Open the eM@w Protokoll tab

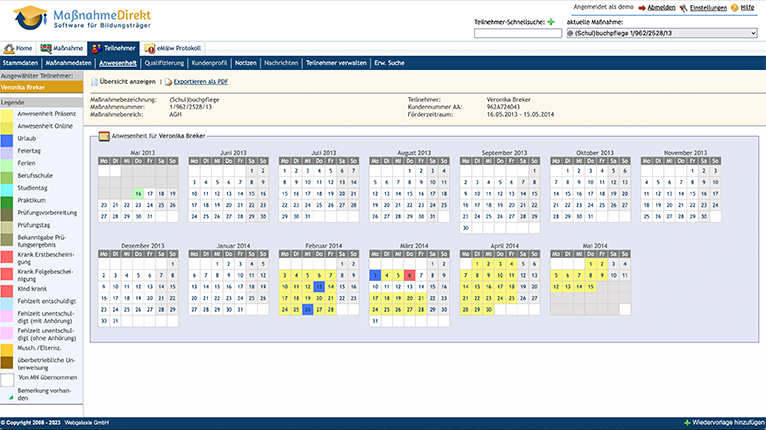pos(172,48)
